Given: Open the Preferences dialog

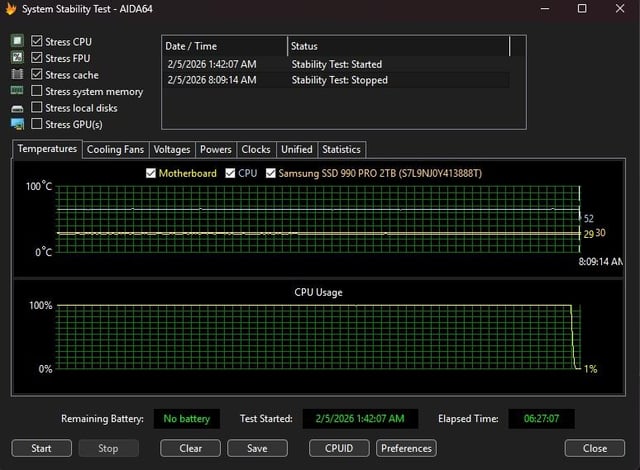Looking at the screenshot, I should coord(406,448).
